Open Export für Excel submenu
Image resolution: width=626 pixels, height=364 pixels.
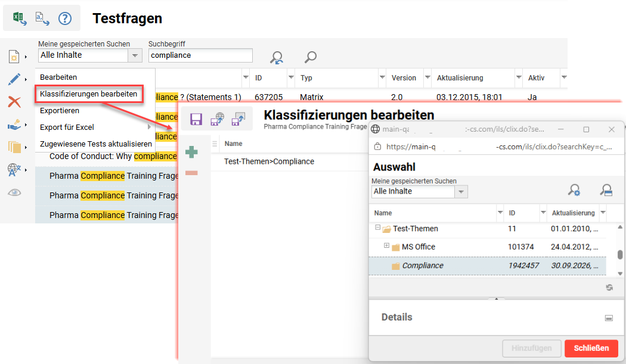95,127
